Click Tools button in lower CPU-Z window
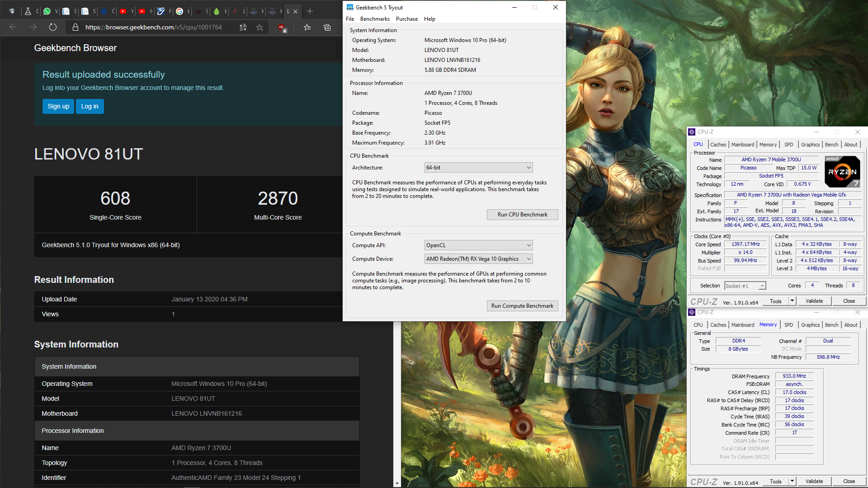Image resolution: width=868 pixels, height=488 pixels. [x=776, y=481]
